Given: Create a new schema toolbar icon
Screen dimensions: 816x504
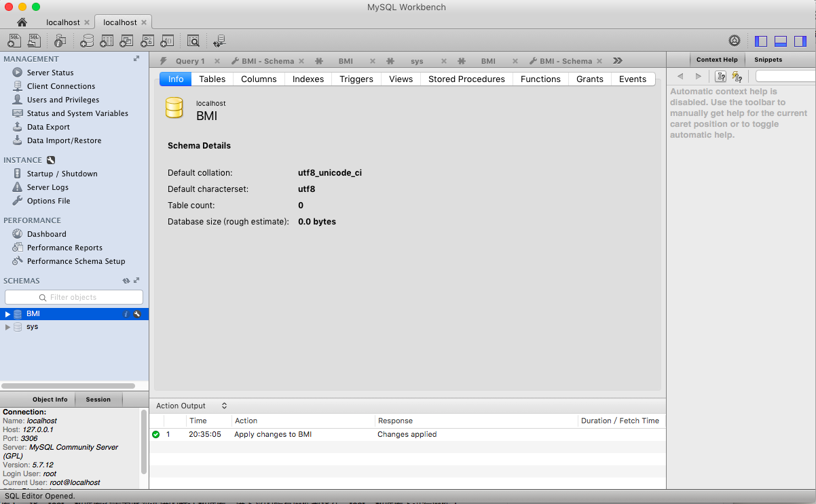Looking at the screenshot, I should coord(87,41).
